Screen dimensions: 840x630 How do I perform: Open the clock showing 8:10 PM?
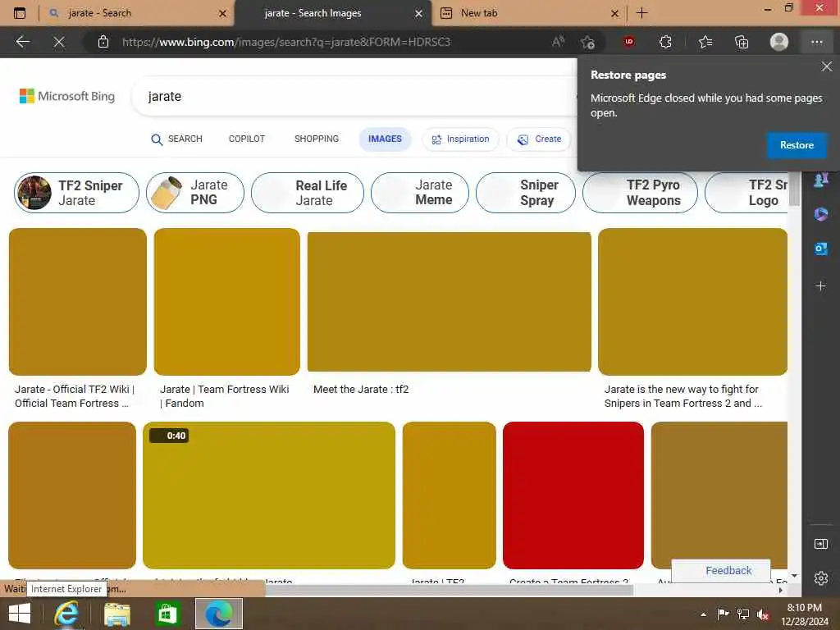804,614
